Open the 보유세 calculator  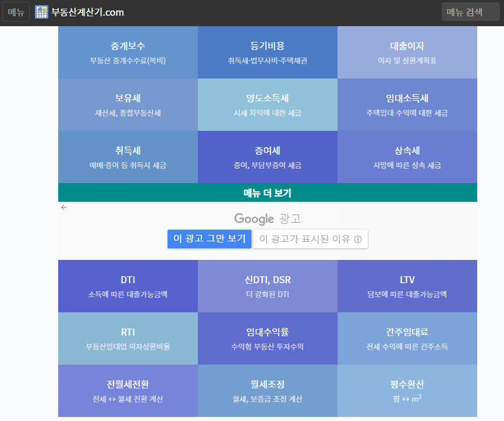(x=127, y=105)
